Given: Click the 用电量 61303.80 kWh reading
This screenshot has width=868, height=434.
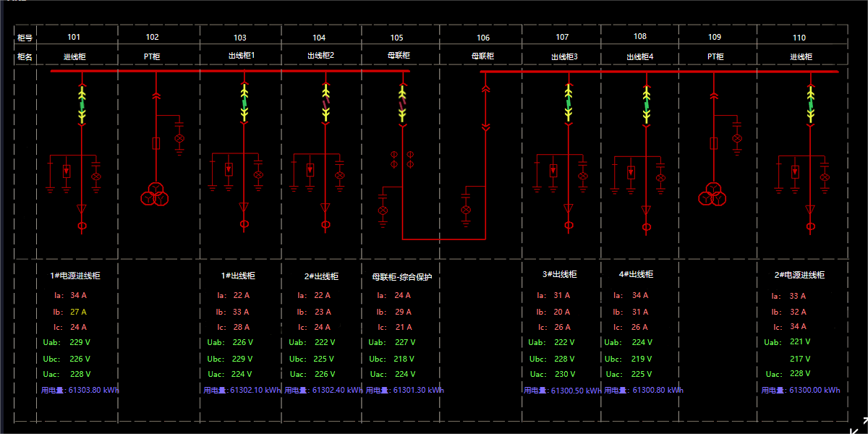Looking at the screenshot, I should [x=80, y=390].
